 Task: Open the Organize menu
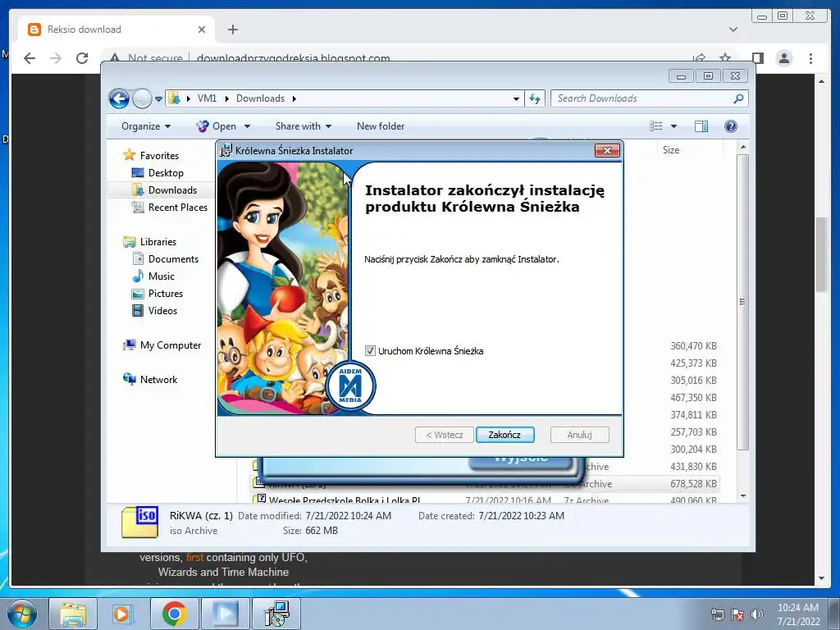[x=146, y=126]
